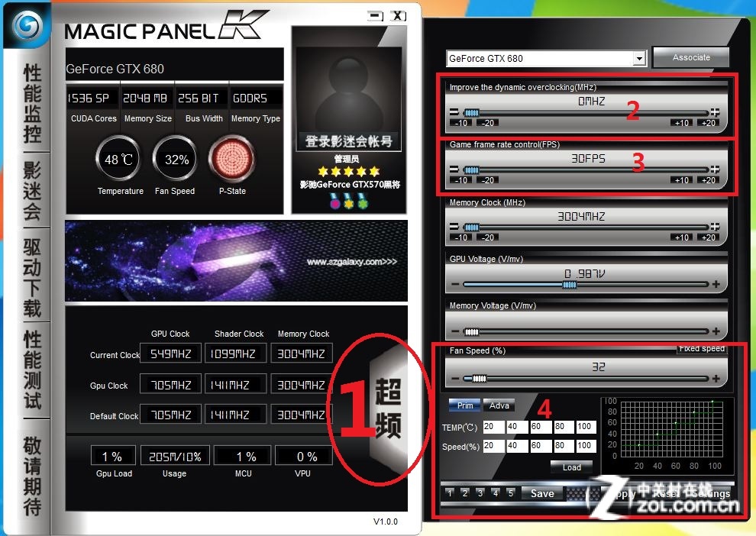Click the user avatar placeholder image
This screenshot has width=756, height=536.
[x=348, y=90]
